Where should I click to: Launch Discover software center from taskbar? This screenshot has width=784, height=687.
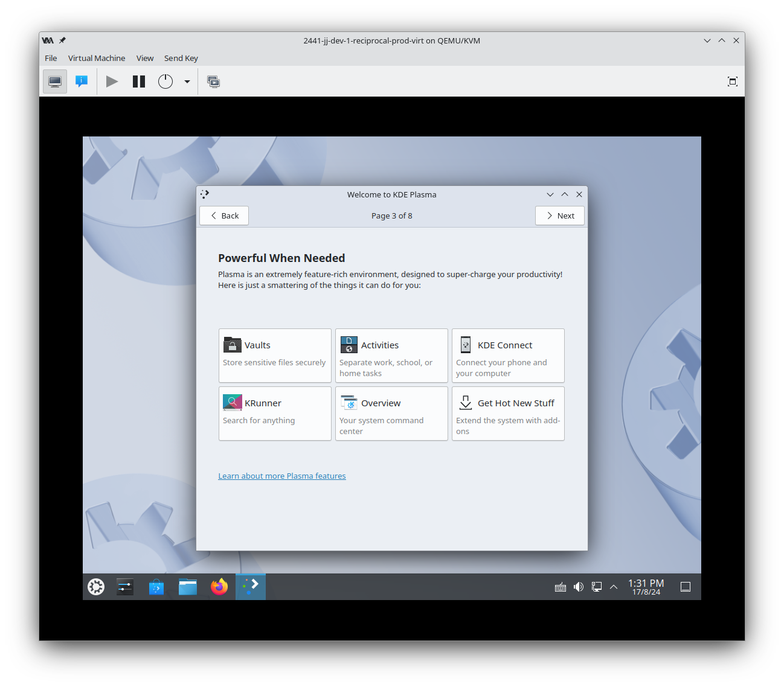pyautogui.click(x=156, y=587)
